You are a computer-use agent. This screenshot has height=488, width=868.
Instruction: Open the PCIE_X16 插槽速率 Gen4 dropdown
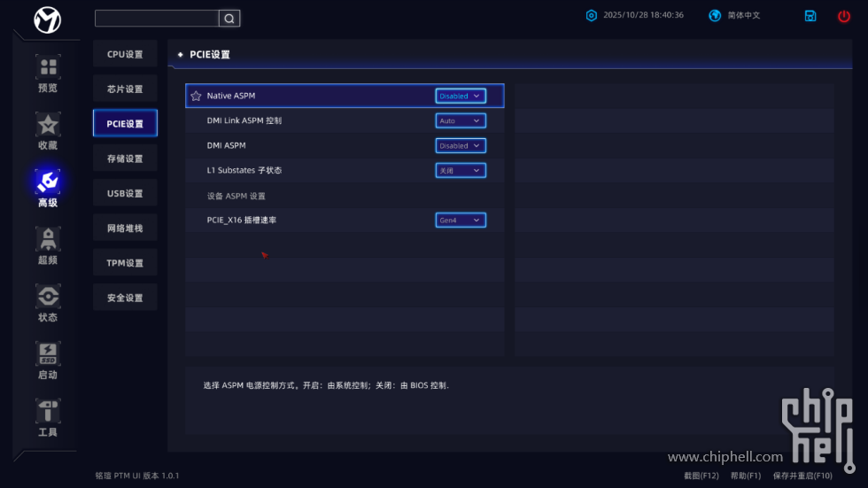click(461, 220)
